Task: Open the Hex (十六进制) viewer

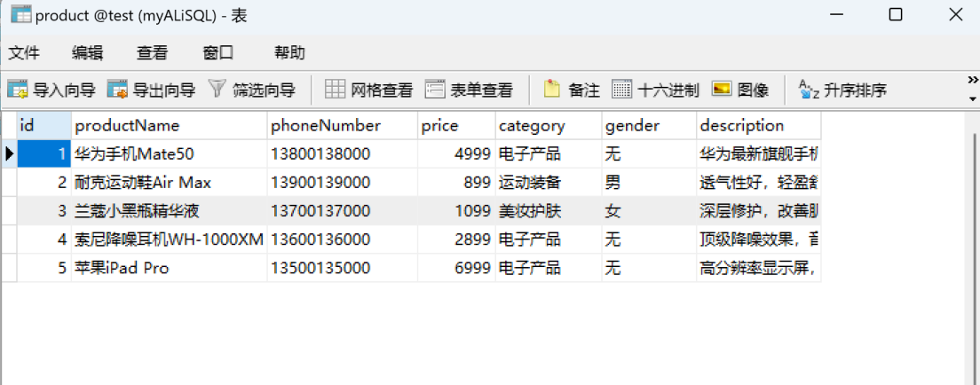Action: coord(656,90)
